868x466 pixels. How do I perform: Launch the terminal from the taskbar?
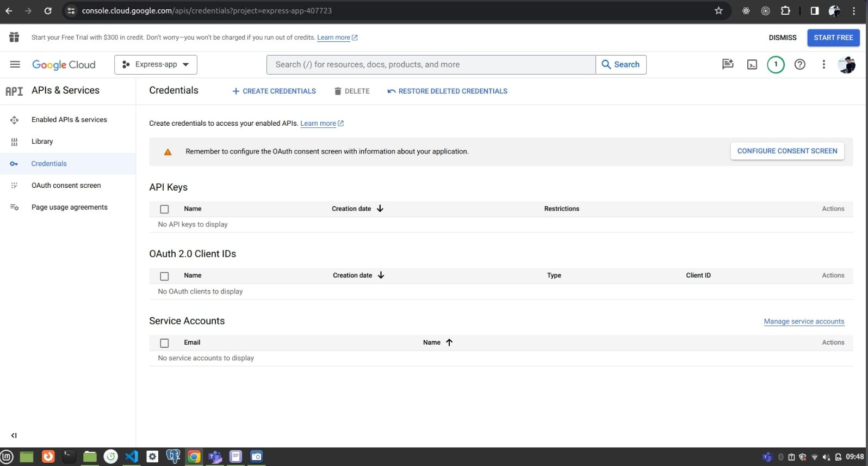(69, 456)
